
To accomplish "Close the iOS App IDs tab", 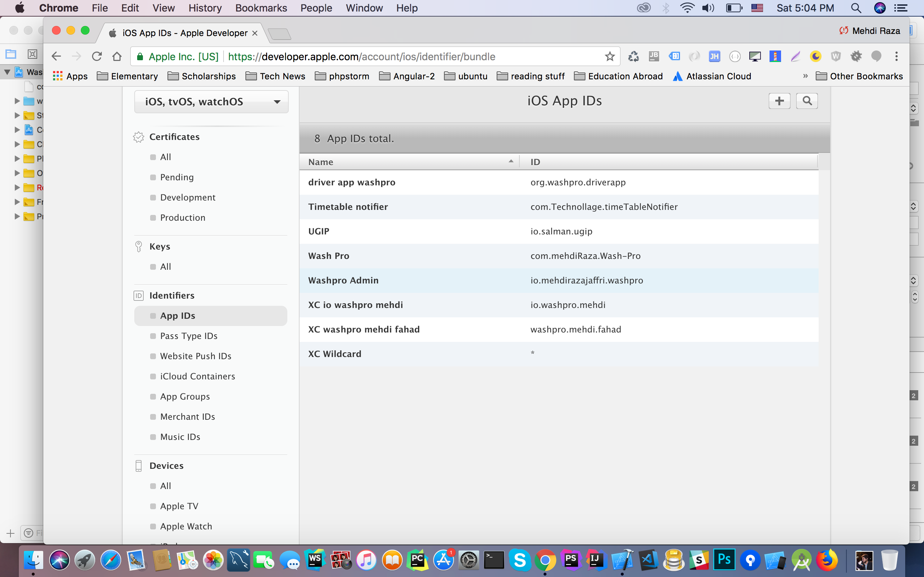I will coord(255,33).
